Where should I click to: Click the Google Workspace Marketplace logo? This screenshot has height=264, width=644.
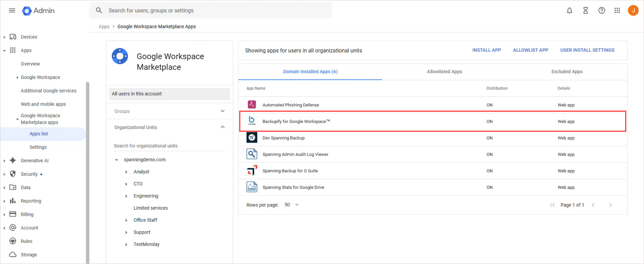click(x=120, y=56)
